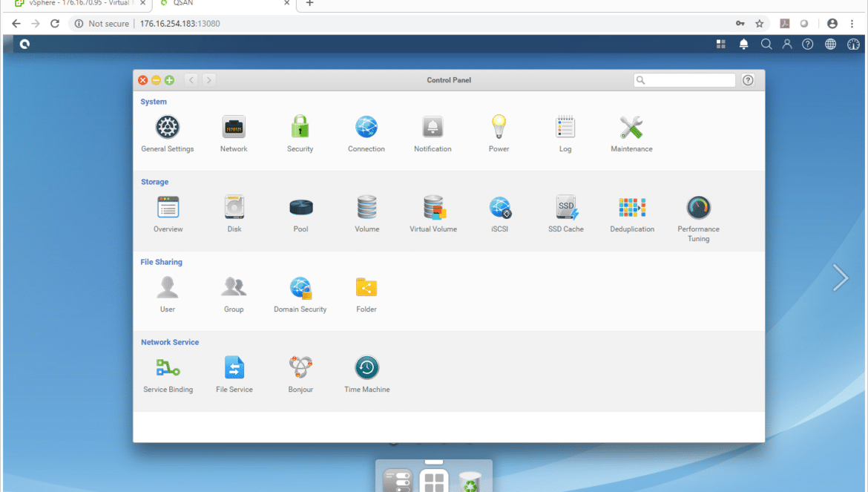Click the saved password key icon
This screenshot has width=868, height=492.
[740, 24]
